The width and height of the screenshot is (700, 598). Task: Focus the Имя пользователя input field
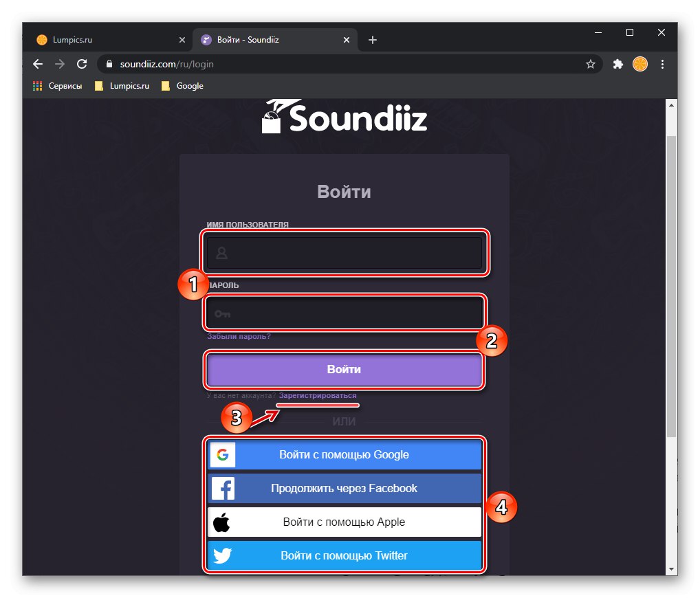[344, 253]
